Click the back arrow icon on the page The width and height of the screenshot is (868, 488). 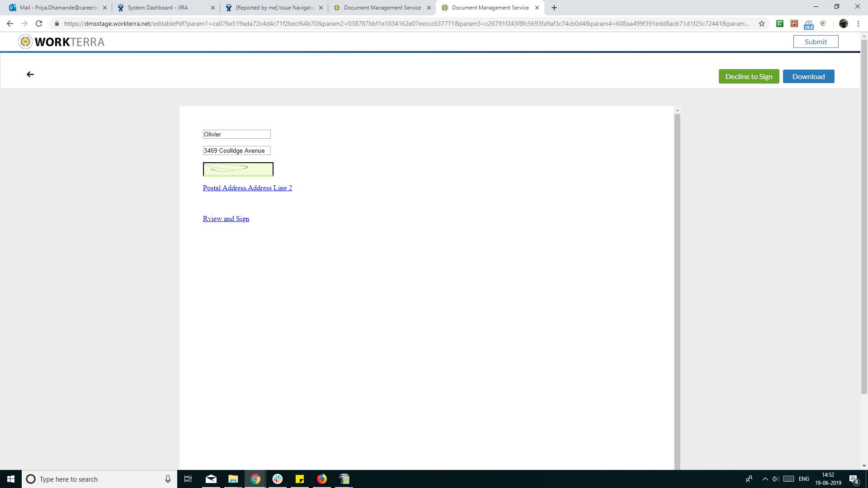point(30,75)
